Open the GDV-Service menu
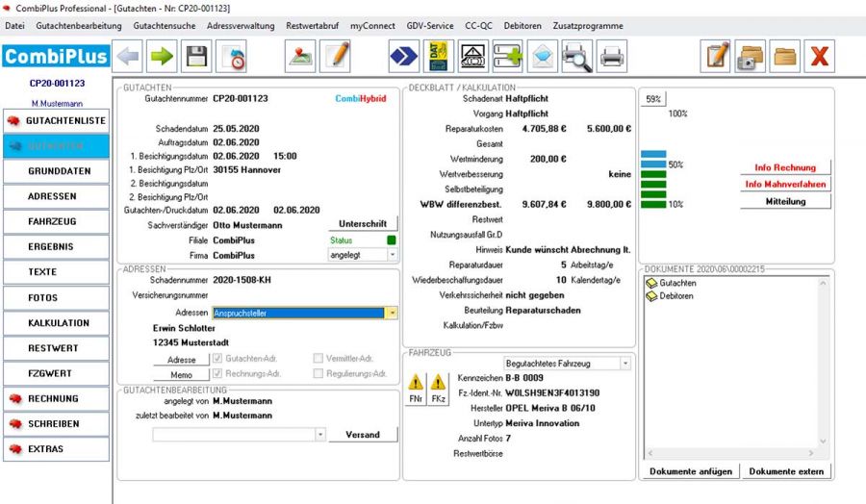The image size is (866, 504). (431, 26)
